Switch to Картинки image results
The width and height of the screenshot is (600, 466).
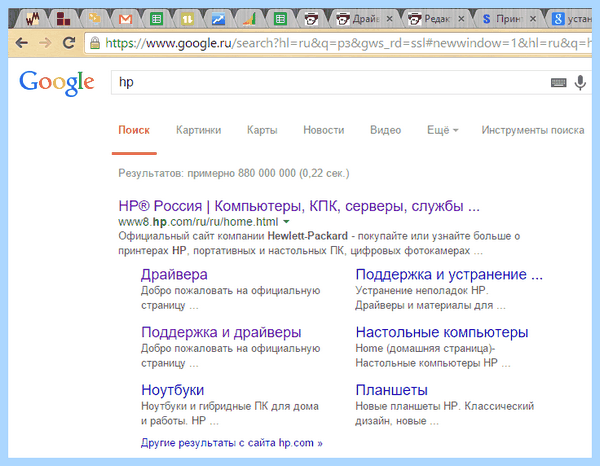tap(198, 130)
